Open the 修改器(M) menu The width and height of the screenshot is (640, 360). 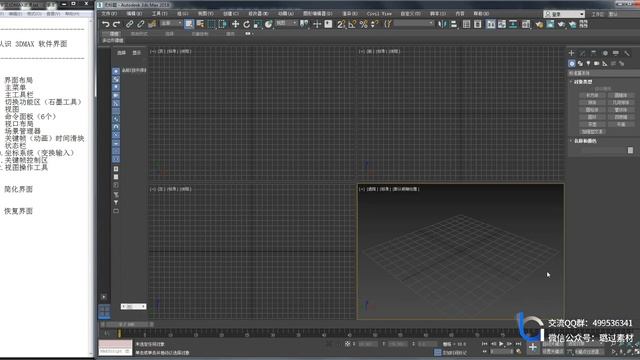(258, 14)
